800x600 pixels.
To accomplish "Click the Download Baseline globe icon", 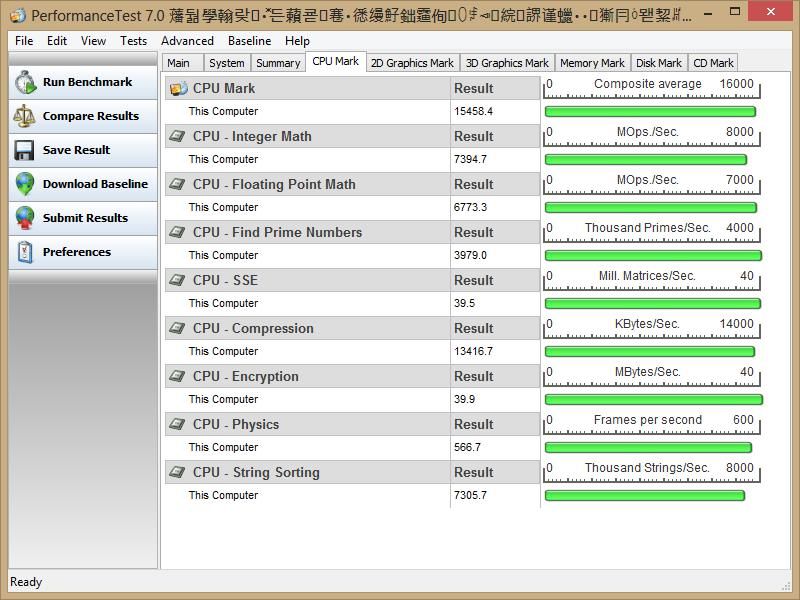I will pyautogui.click(x=24, y=184).
